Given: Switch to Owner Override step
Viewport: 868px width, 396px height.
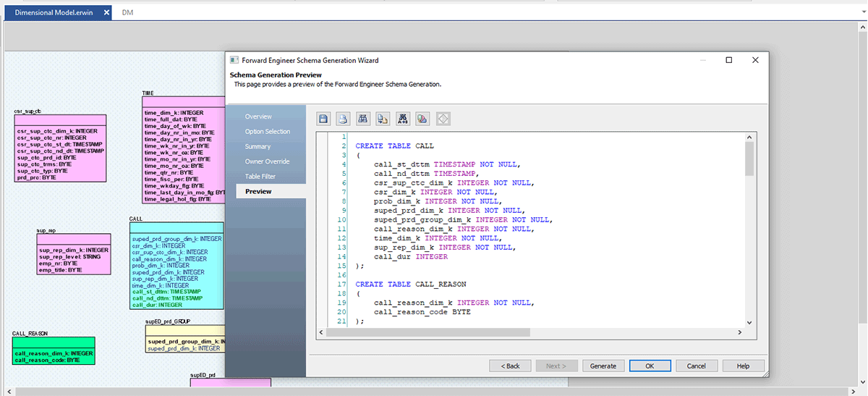Looking at the screenshot, I should 266,161.
